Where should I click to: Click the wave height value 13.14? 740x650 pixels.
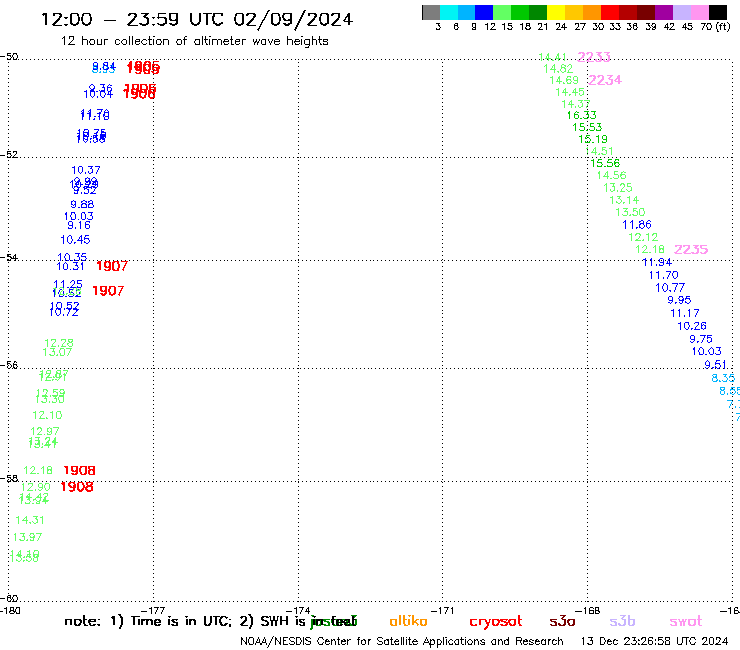(624, 200)
